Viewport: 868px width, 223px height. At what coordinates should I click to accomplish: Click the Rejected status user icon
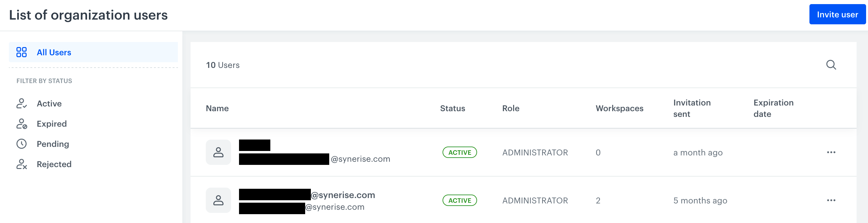coord(22,164)
